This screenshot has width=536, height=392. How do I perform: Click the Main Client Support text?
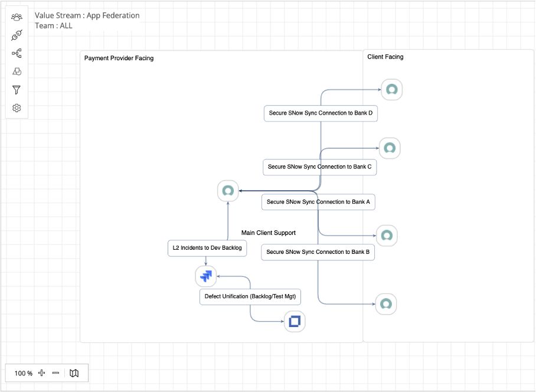tap(269, 233)
